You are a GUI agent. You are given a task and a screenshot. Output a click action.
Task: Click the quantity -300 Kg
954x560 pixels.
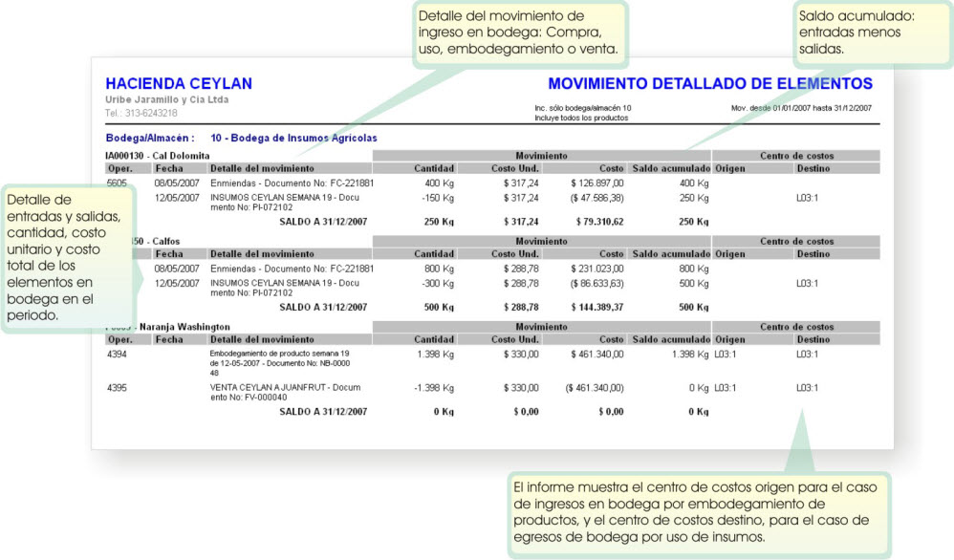click(x=438, y=283)
